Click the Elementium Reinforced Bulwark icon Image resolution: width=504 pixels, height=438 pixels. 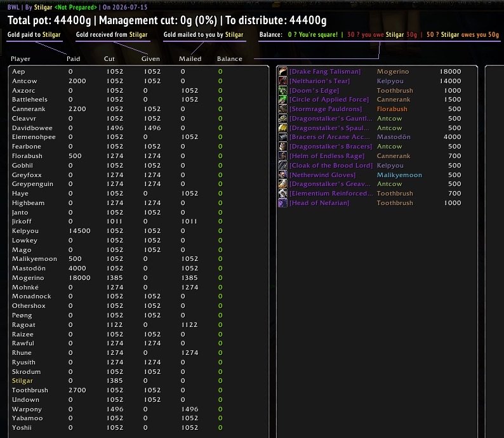pyautogui.click(x=283, y=194)
